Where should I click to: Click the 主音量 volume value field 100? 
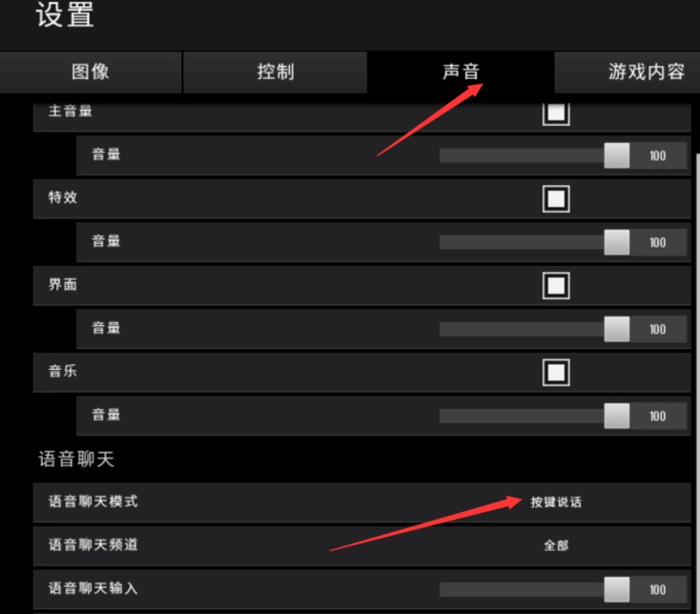click(658, 155)
